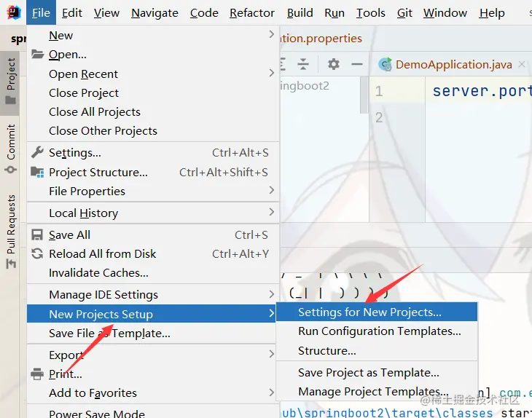Expand the File Properties submenu
The width and height of the screenshot is (532, 418).
[x=271, y=190]
